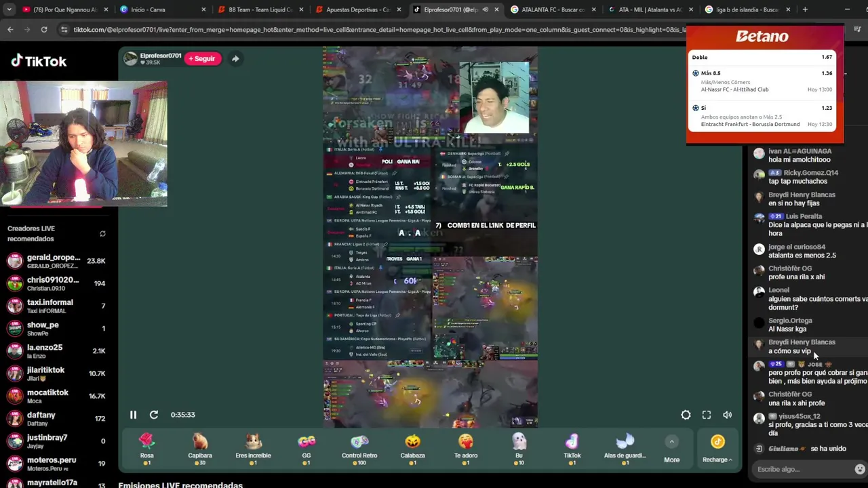The height and width of the screenshot is (488, 868).
Task: Send the TikTok gift
Action: 572,449
